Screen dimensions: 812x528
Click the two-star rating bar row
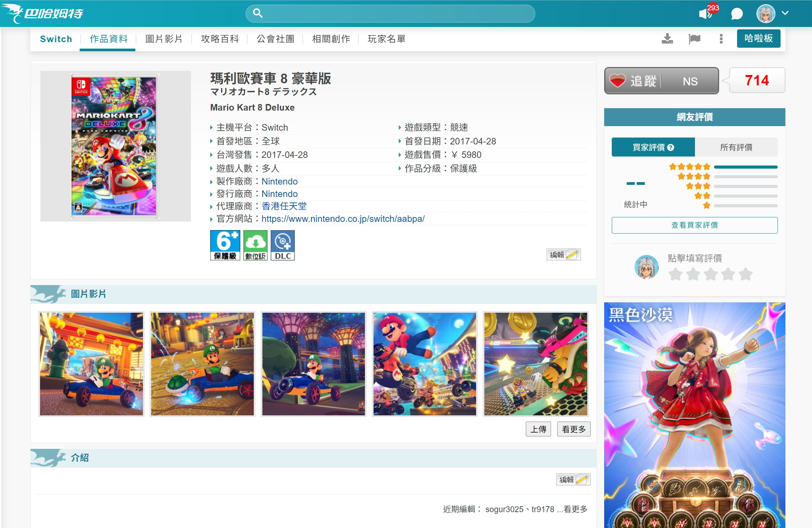(x=736, y=196)
